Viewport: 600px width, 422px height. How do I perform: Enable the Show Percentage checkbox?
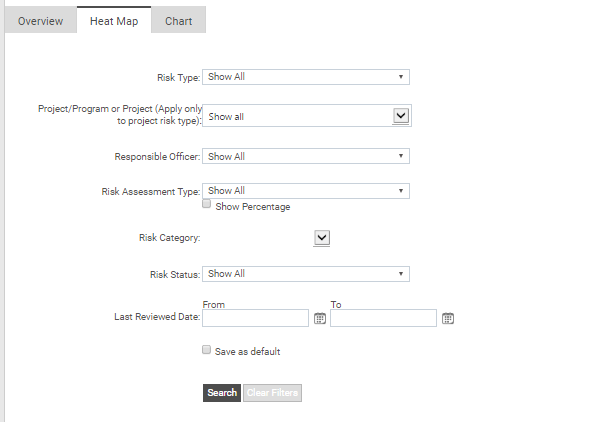tap(207, 204)
